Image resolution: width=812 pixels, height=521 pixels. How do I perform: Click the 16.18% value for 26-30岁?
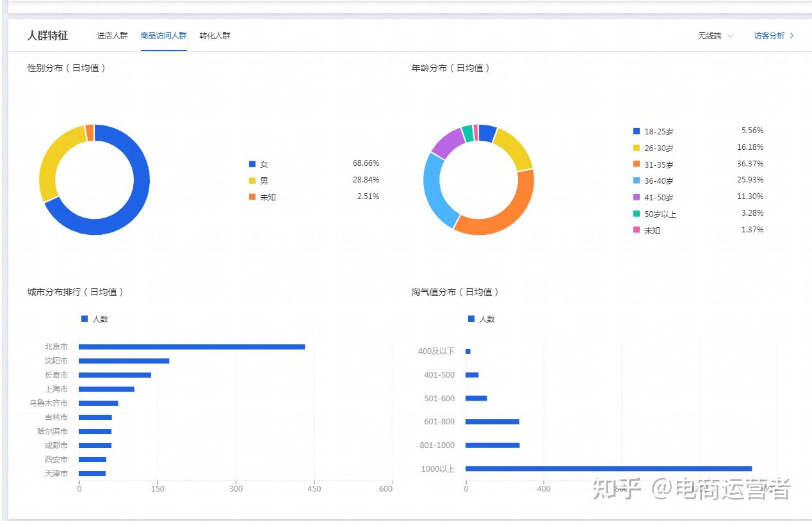point(750,147)
